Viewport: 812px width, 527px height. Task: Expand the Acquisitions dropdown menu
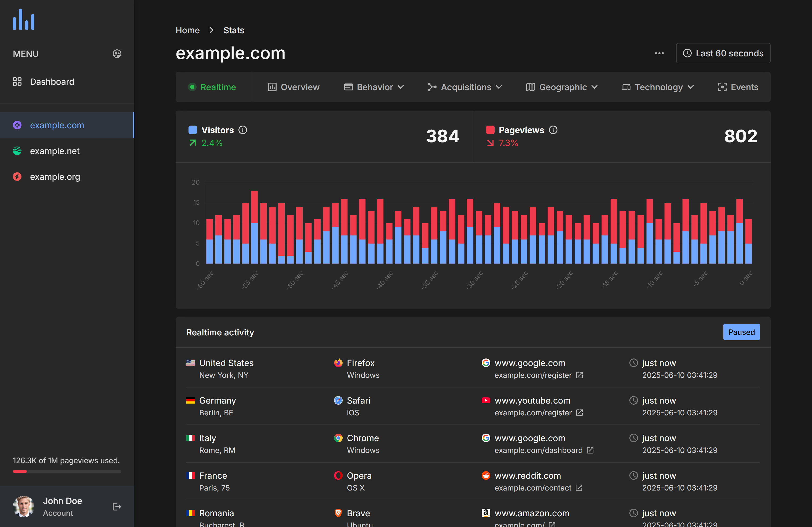465,87
